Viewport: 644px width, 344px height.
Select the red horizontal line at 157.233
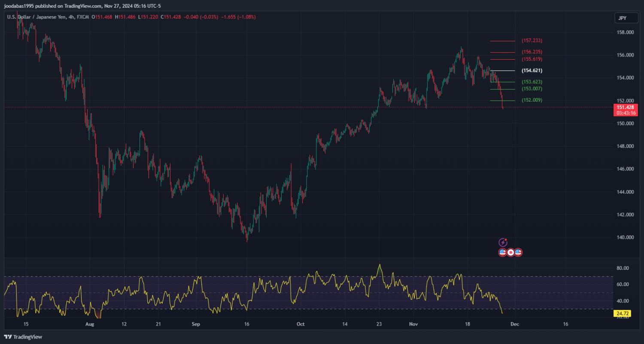click(502, 41)
